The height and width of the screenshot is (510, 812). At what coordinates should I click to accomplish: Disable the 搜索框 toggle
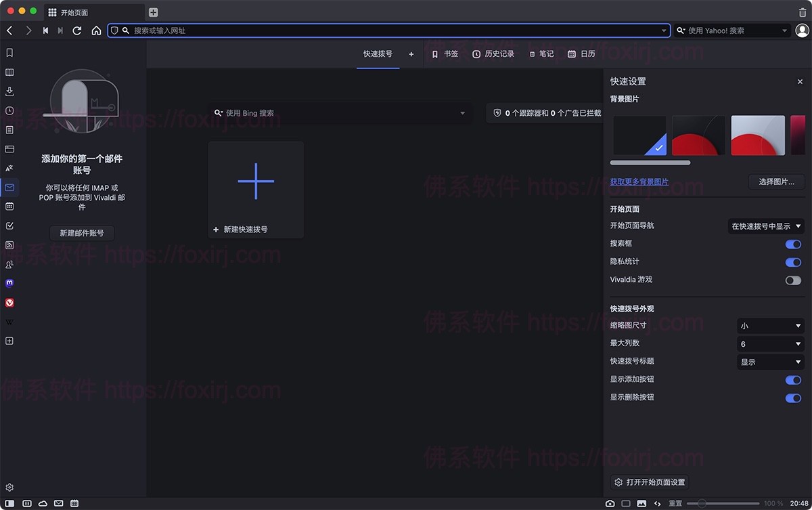click(x=792, y=245)
